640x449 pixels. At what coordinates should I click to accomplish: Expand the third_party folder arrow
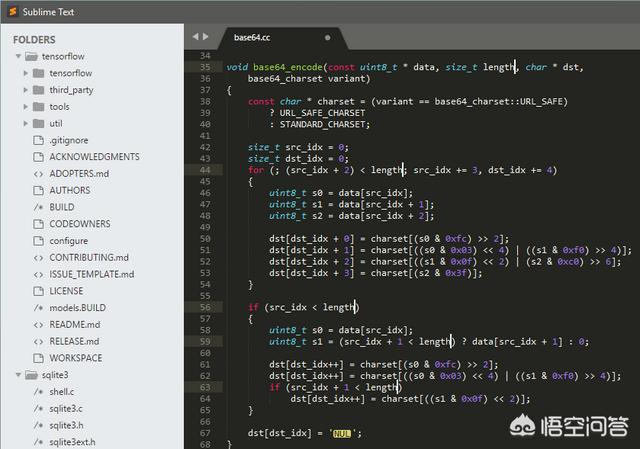click(26, 90)
